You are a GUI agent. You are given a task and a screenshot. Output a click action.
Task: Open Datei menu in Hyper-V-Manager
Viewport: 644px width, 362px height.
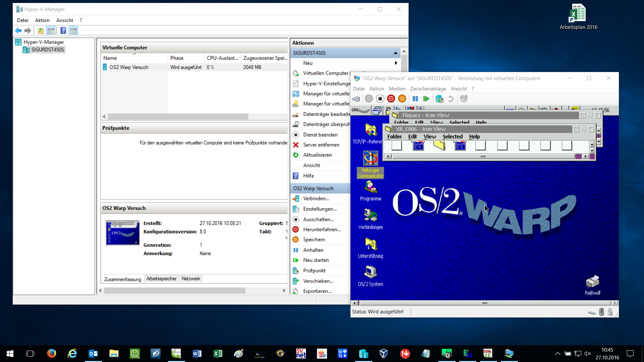click(x=22, y=20)
